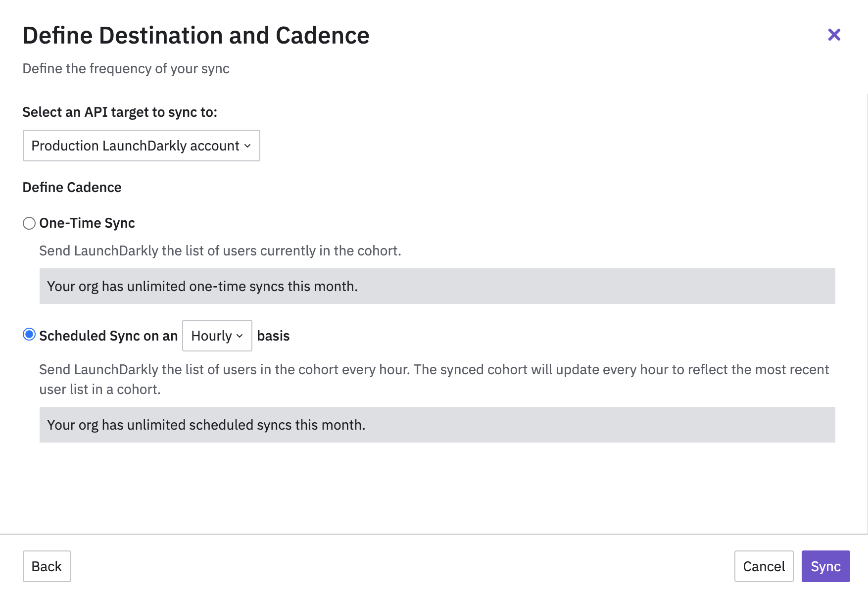Click the One-Time Sync description text
This screenshot has height=596, width=868.
220,251
